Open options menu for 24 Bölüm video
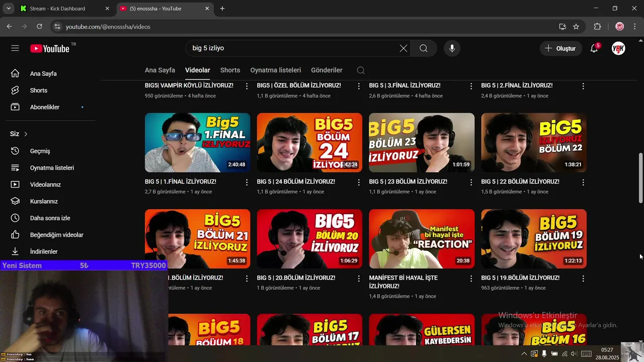The image size is (644, 362). pyautogui.click(x=359, y=182)
